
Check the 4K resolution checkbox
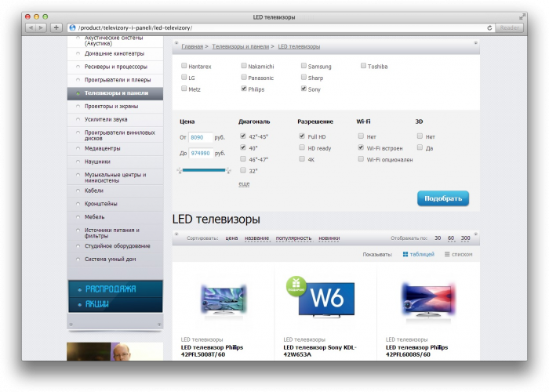click(x=302, y=159)
